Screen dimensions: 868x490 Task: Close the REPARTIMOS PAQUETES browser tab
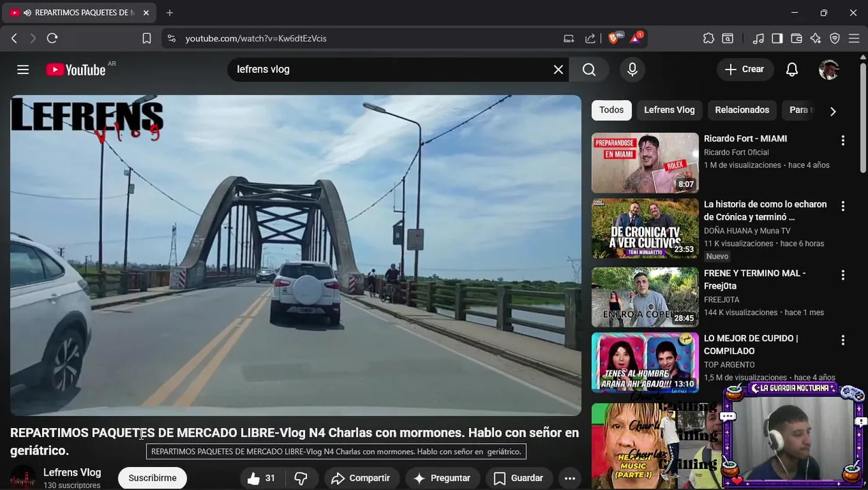(x=146, y=13)
